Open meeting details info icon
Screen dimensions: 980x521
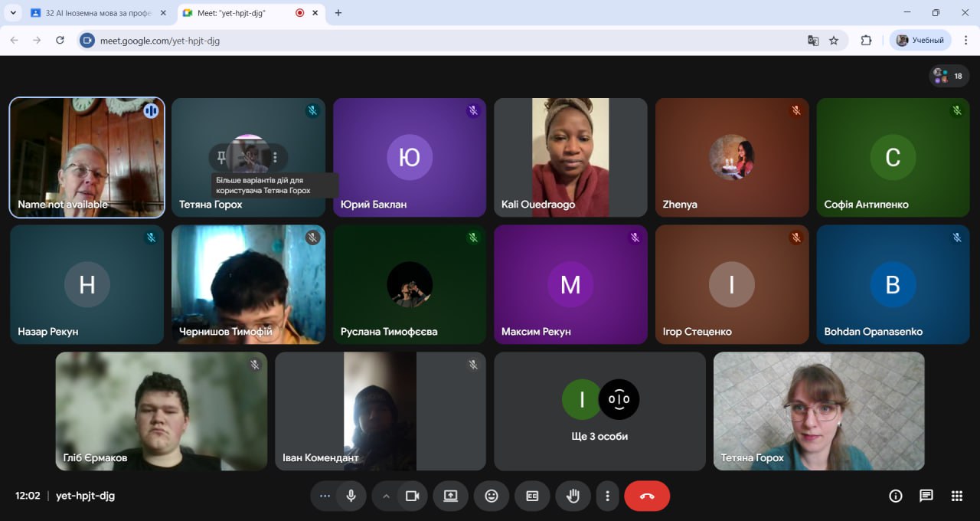click(x=896, y=496)
